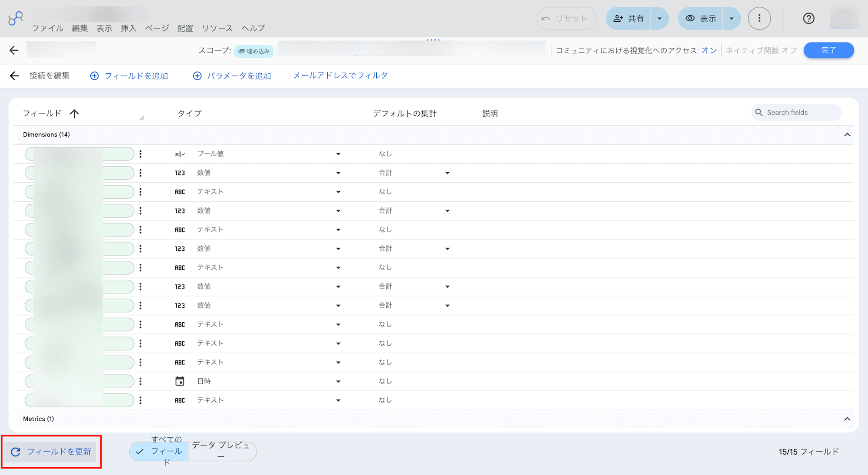868x475 pixels.
Task: Click the Looker Studio logo icon
Action: [16, 18]
